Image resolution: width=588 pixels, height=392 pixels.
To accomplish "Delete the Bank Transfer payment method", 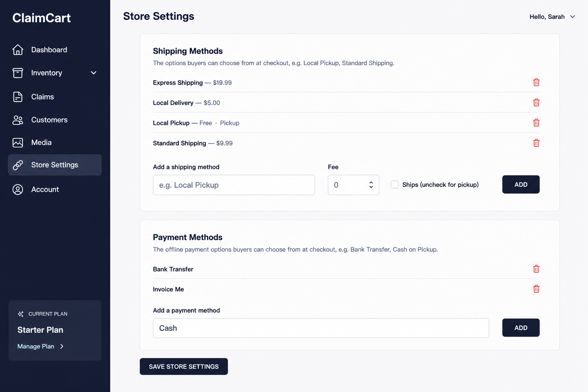I will [536, 269].
